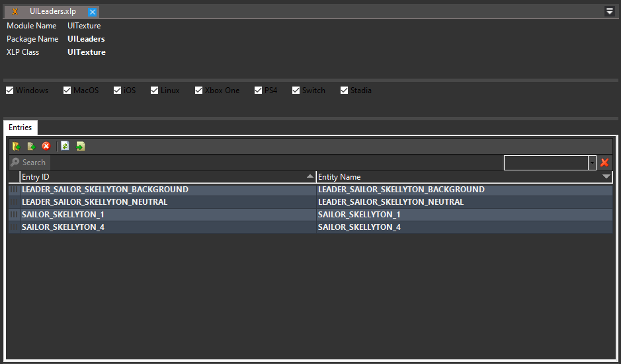Sort by the Entry ID column header

159,177
